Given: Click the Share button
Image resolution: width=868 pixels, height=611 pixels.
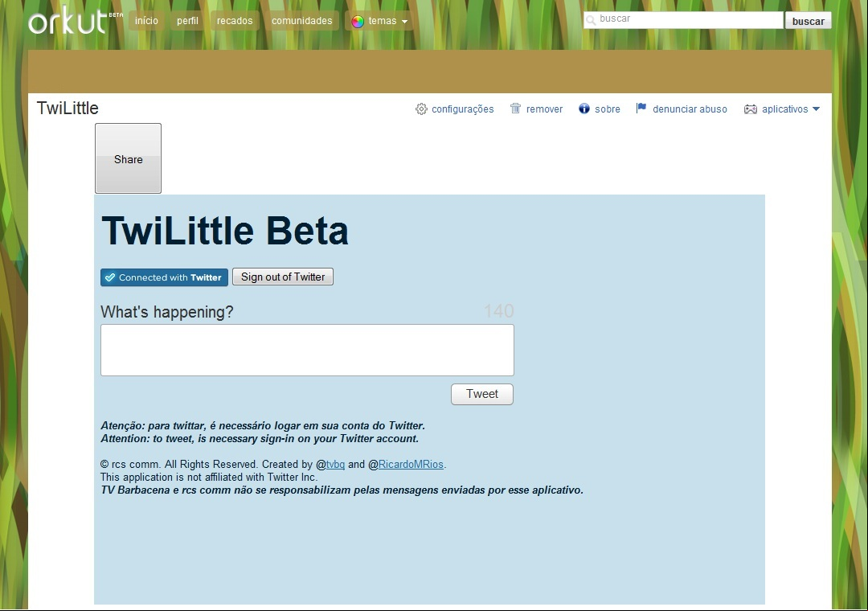Looking at the screenshot, I should coord(128,158).
